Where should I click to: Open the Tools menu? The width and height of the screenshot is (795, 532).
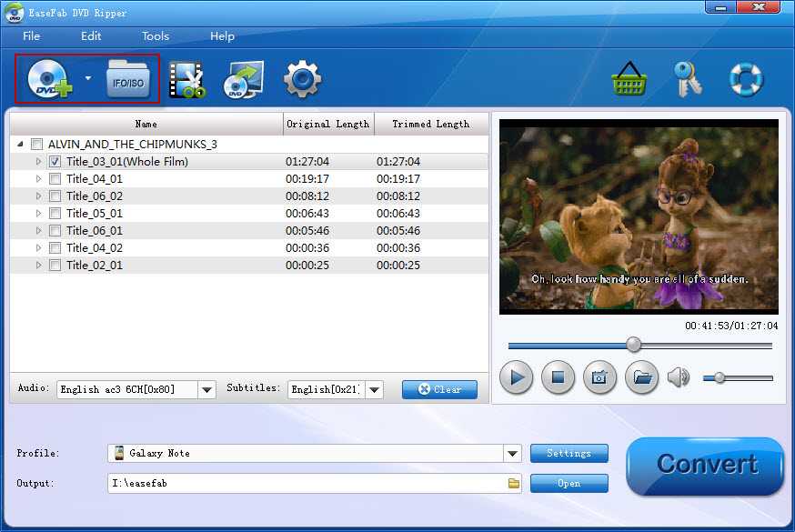156,36
